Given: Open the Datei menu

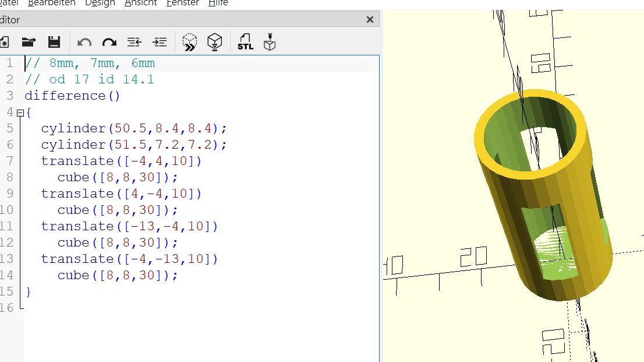Looking at the screenshot, I should [9, 3].
